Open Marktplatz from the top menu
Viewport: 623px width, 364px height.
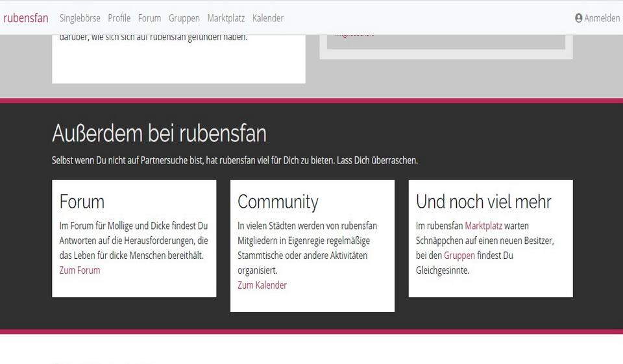226,18
